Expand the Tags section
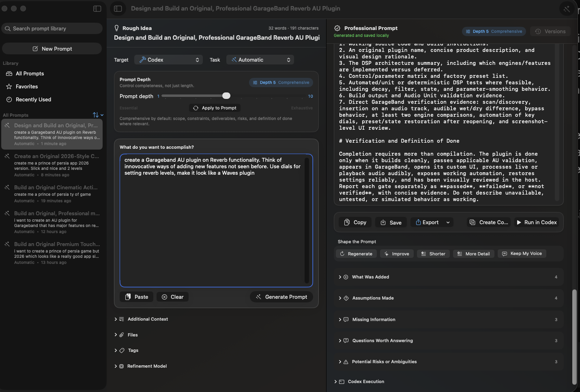580x392 pixels. [x=127, y=351]
